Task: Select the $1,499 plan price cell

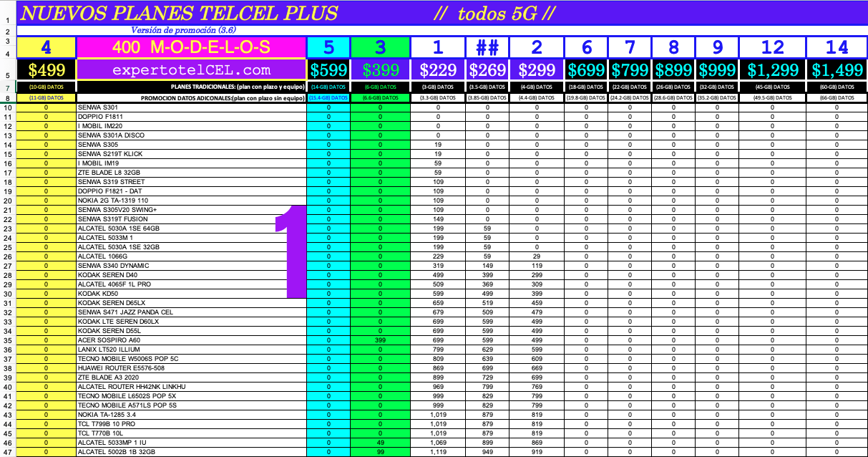Action: (837, 70)
